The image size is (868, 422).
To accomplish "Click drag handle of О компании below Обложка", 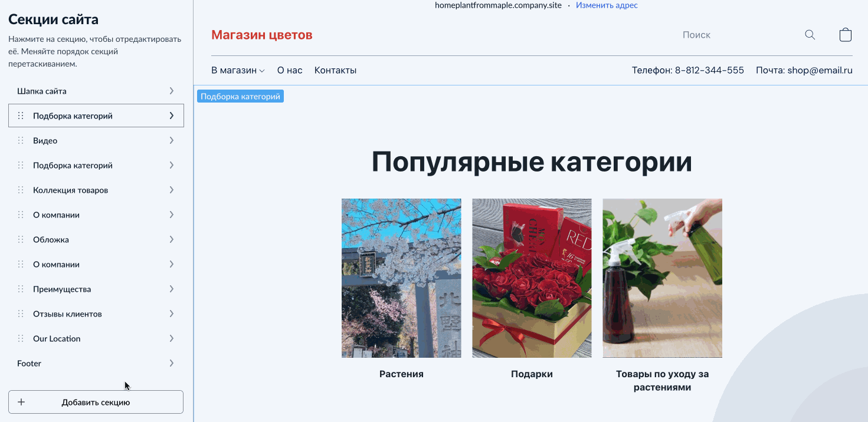I will [21, 264].
